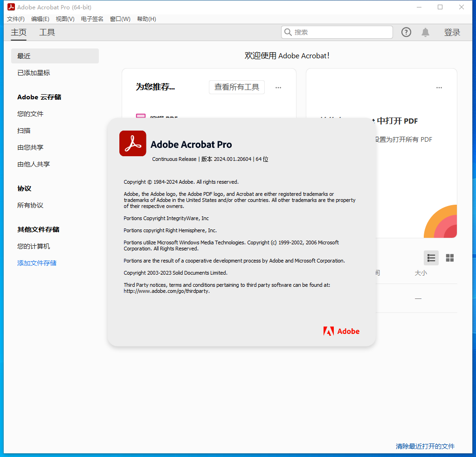Open 由他人共享 in the sidebar
476x457 pixels.
[x=34, y=164]
